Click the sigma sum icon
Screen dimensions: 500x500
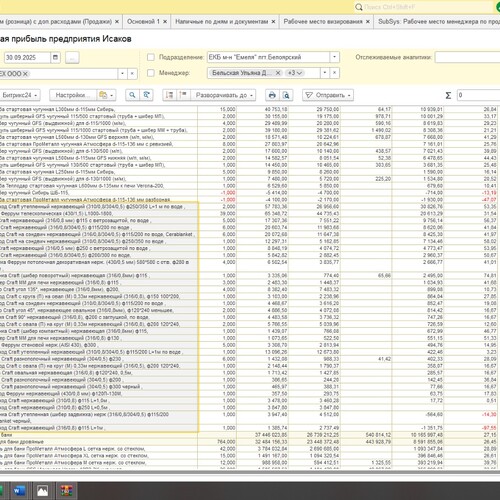(448, 95)
